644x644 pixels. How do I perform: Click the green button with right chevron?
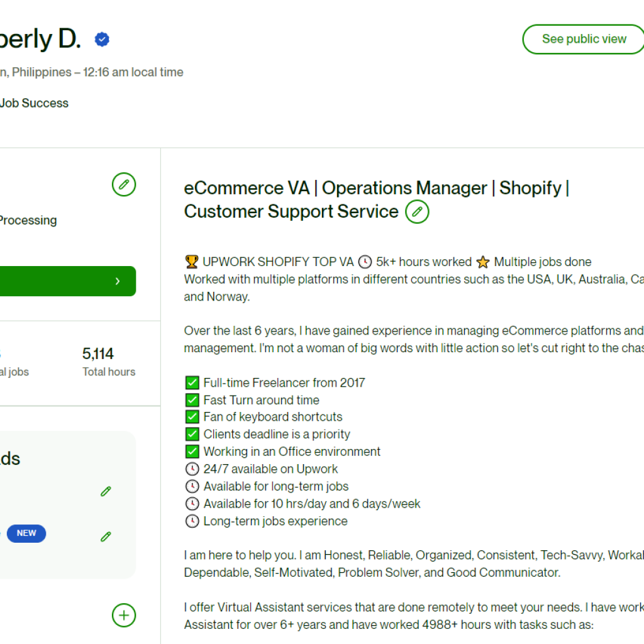tap(68, 281)
